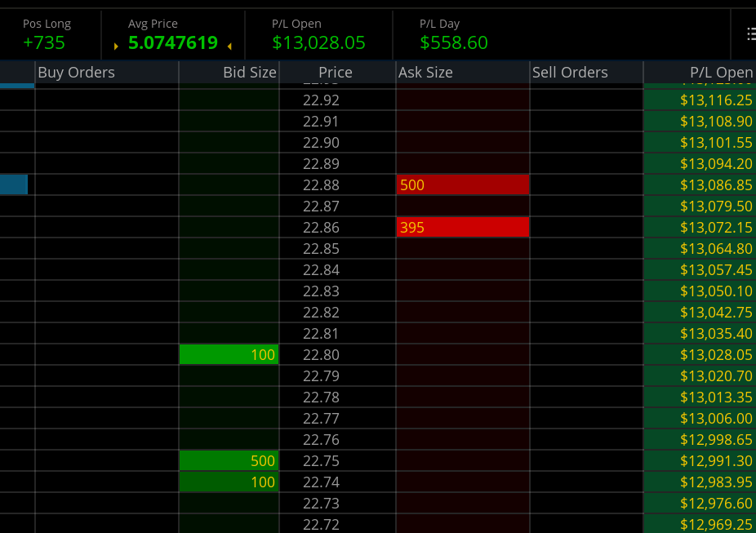756x533 pixels.
Task: Click price 22.87 in the ladder
Action: [x=321, y=207]
